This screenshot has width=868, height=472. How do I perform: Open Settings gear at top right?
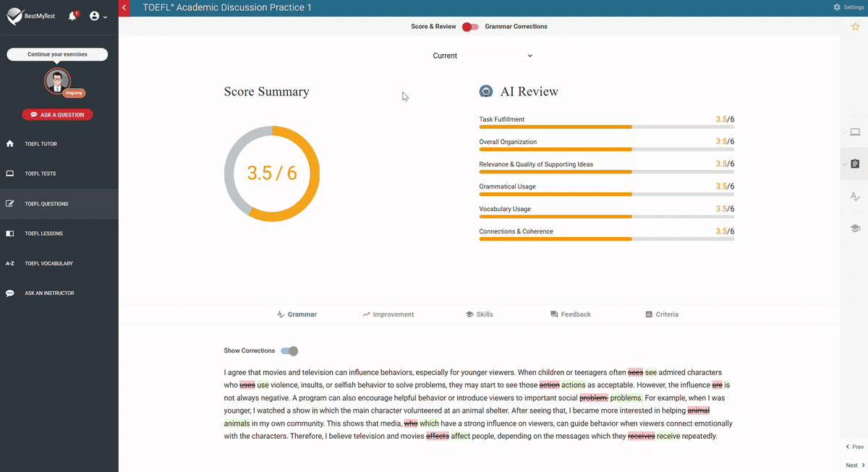click(x=848, y=7)
